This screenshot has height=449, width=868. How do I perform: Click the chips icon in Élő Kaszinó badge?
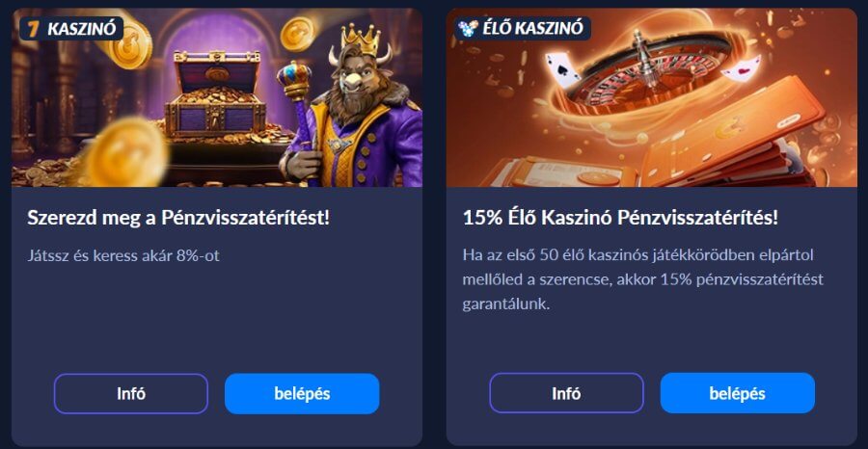(468, 29)
